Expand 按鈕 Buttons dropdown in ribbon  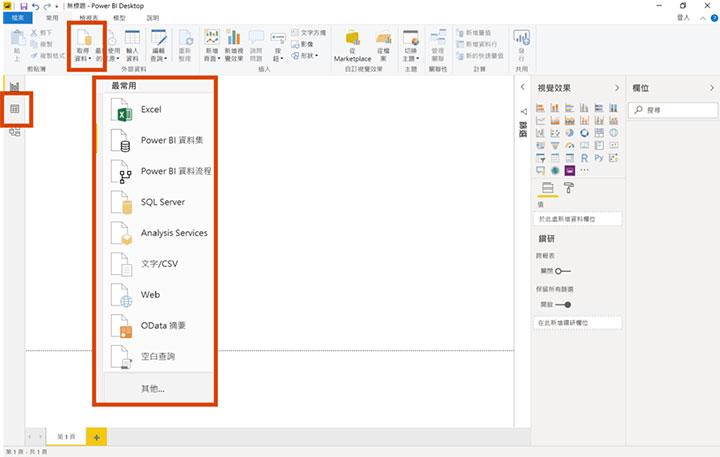(277, 45)
